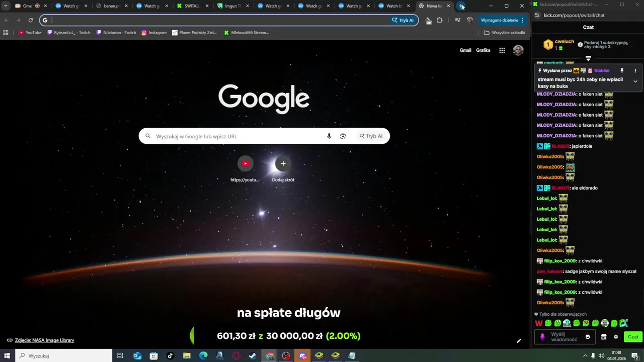Open Mlekosz666 Stream bookmark

click(247, 33)
